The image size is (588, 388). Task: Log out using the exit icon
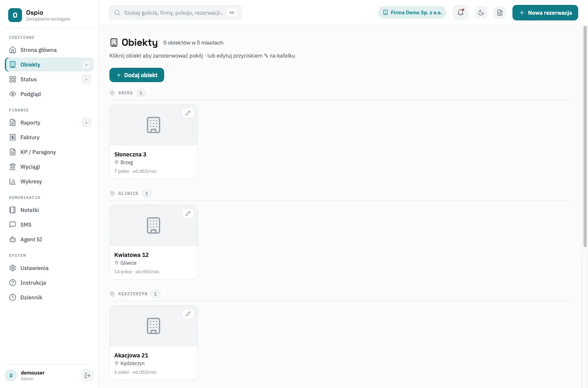pyautogui.click(x=87, y=375)
